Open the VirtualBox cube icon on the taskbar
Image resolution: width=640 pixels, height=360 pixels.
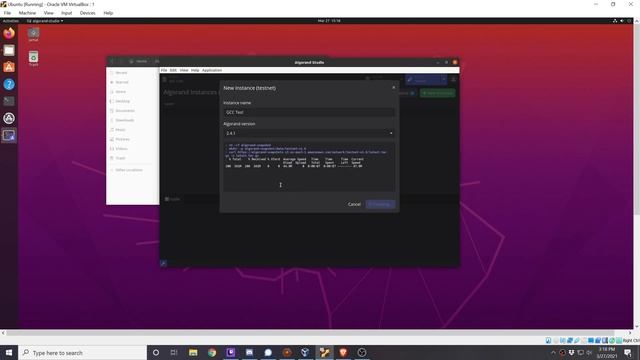coord(305,353)
